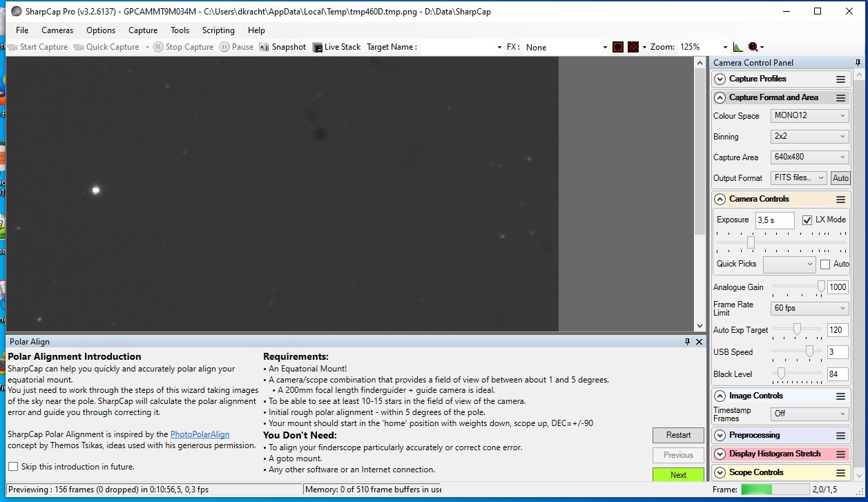Screen dimensions: 868x502
Task: Click the Snapshot camera icon
Action: tap(264, 47)
